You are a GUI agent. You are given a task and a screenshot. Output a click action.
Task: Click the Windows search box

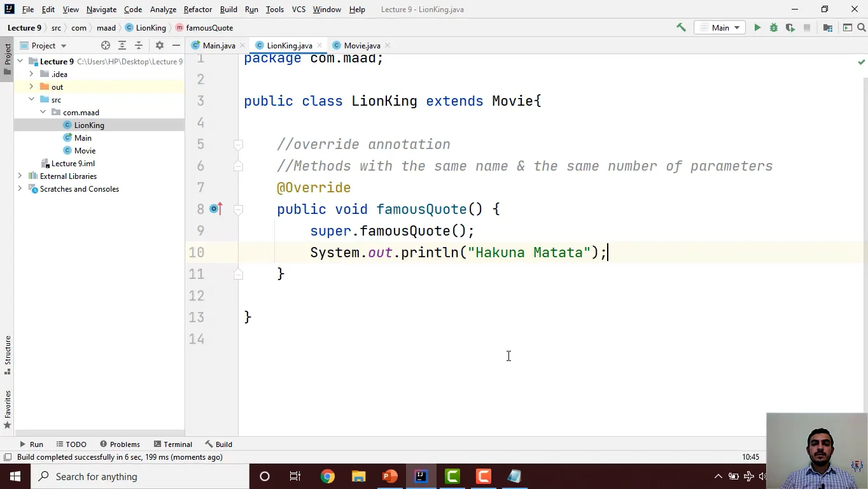coord(140,476)
